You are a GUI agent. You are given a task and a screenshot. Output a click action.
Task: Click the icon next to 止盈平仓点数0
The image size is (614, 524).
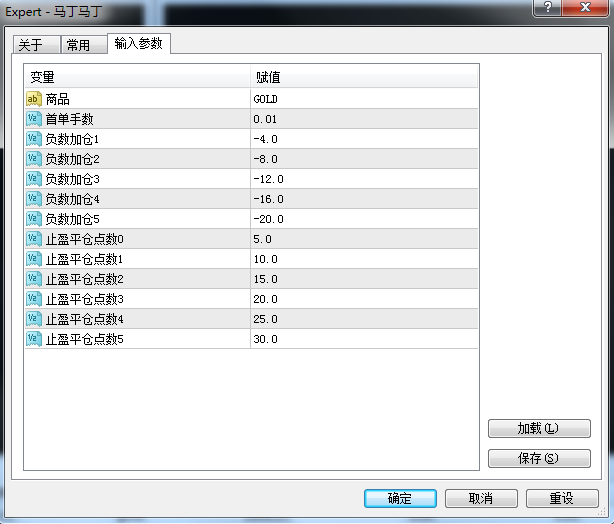tap(34, 239)
